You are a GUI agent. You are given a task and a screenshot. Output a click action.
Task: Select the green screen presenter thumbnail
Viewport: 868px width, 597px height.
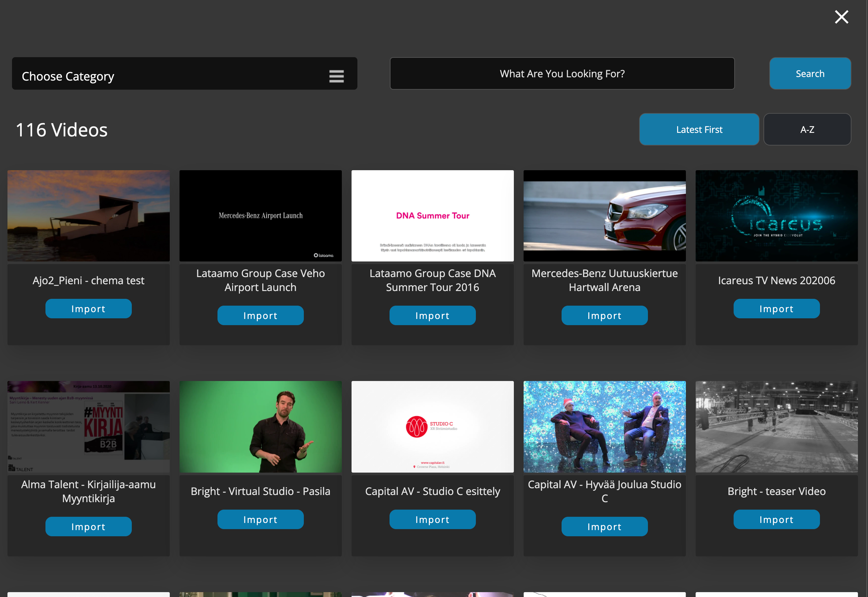point(260,426)
